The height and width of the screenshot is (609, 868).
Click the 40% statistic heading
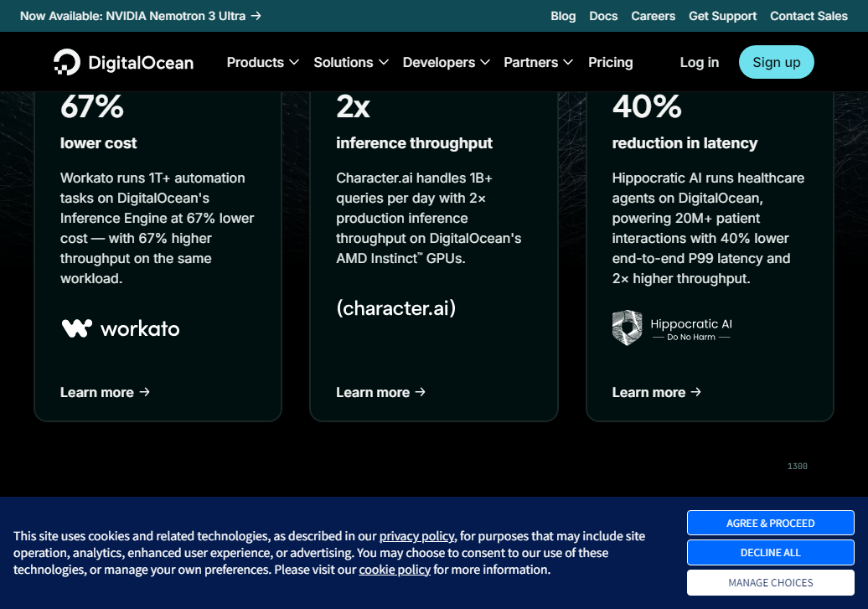pos(647,106)
